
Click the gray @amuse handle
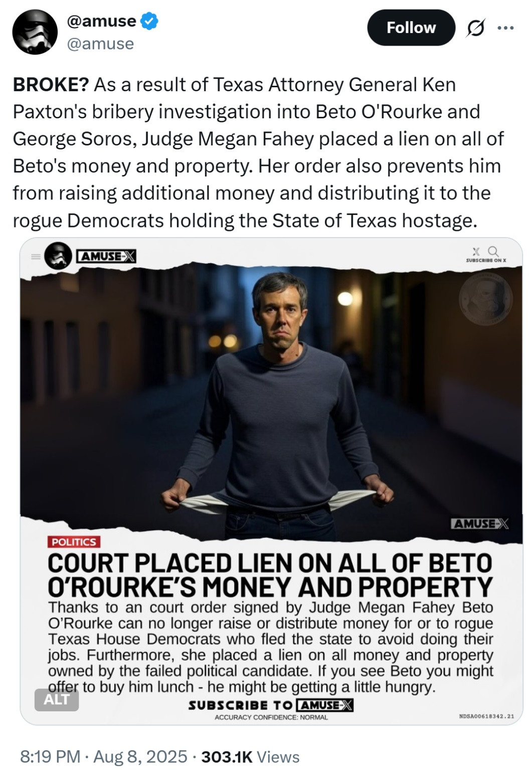coord(100,44)
